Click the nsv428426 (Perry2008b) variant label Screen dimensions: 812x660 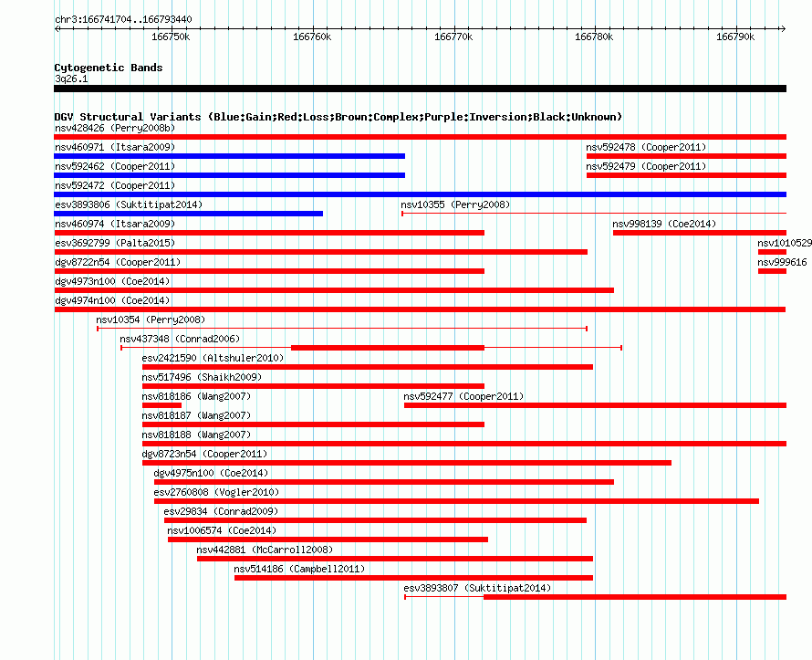tap(115, 128)
